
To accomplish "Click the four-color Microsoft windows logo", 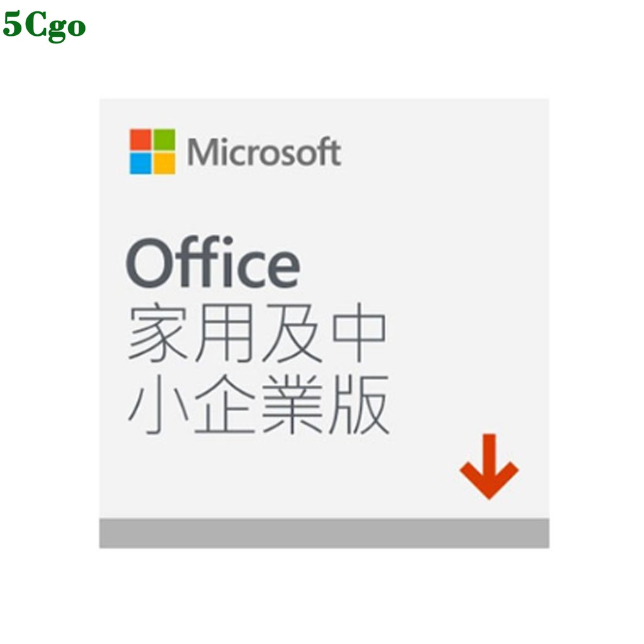I will tap(152, 152).
